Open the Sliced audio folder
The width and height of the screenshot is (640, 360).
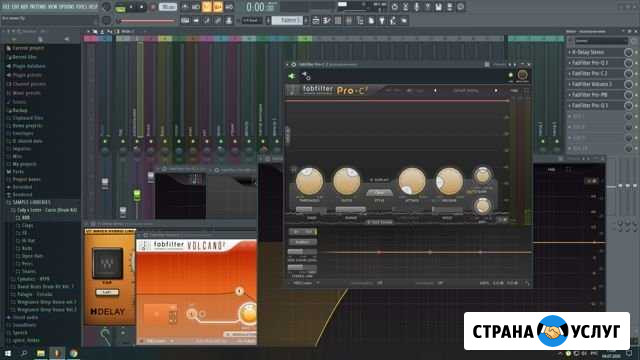click(x=25, y=317)
